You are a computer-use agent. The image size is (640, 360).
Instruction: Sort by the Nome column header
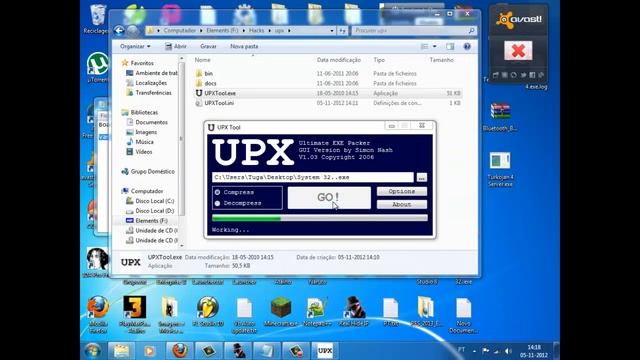(x=202, y=60)
